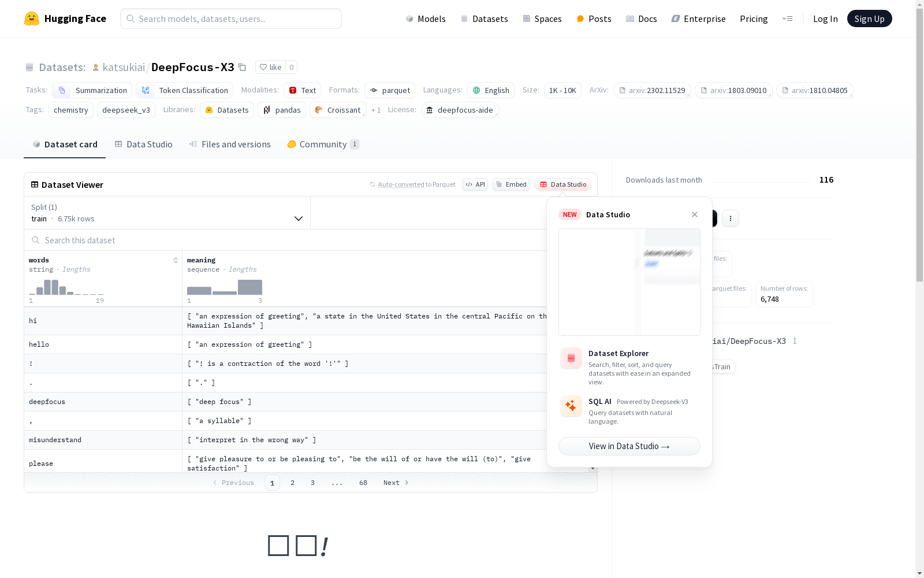Click the Data Studio viewer button
The height and width of the screenshot is (578, 924).
(x=562, y=184)
